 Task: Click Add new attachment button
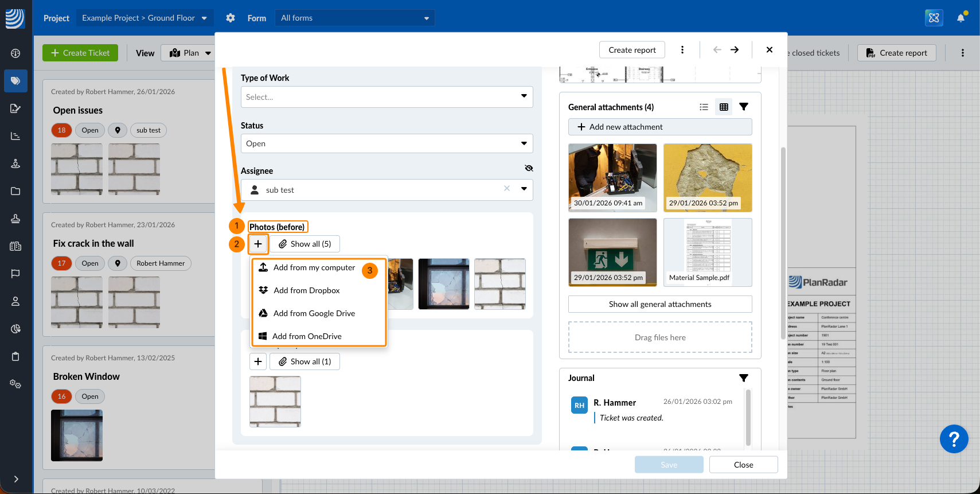click(660, 127)
